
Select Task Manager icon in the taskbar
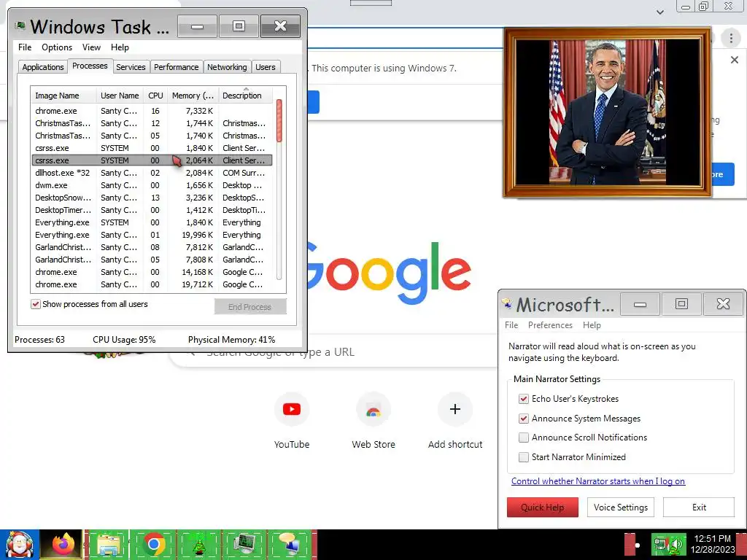point(246,545)
